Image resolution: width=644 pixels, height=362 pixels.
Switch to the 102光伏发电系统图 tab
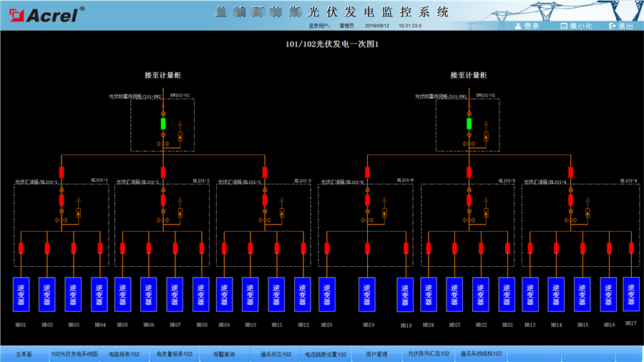[x=74, y=354]
